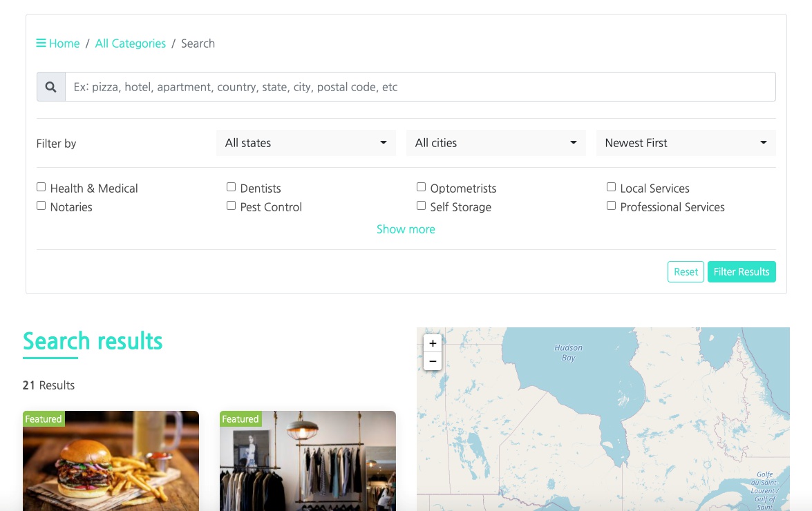Click the Featured badge on burger listing
This screenshot has height=511, width=812.
(44, 419)
